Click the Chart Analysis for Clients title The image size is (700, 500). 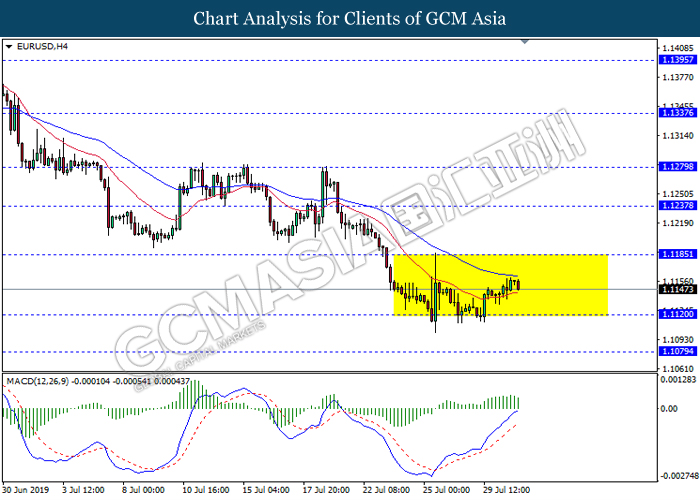click(350, 18)
